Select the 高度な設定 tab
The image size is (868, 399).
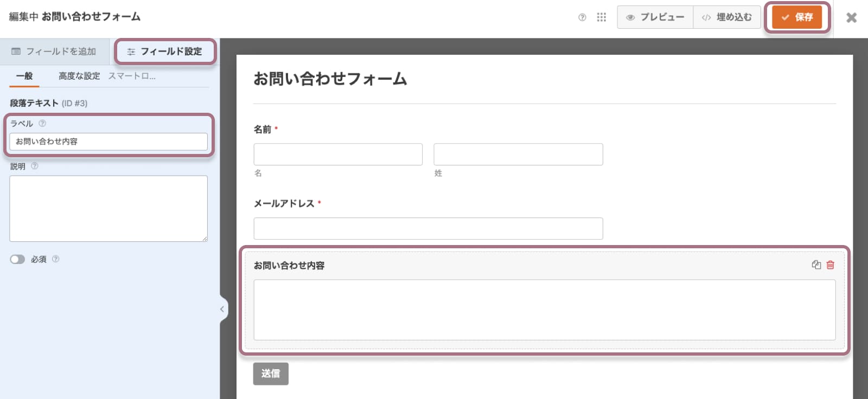pyautogui.click(x=79, y=76)
